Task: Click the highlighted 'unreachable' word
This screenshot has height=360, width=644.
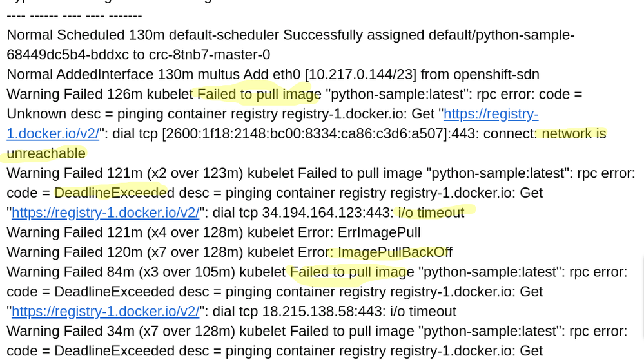Action: pos(46,153)
